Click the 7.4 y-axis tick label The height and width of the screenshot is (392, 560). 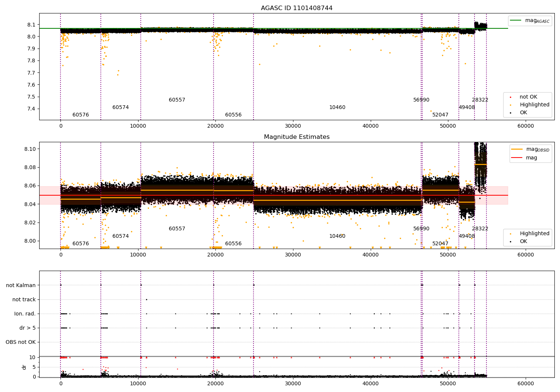tap(31, 109)
